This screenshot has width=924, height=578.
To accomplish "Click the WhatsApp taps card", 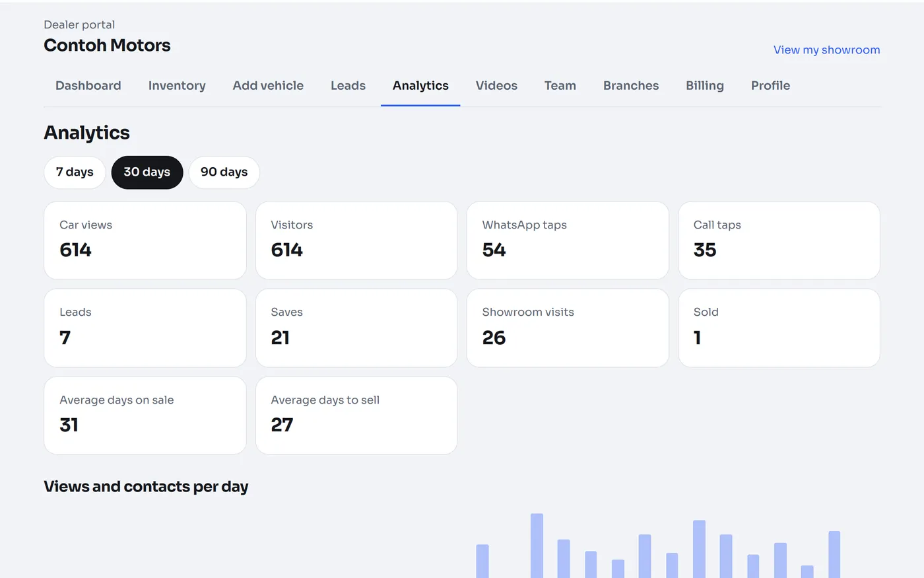I will click(x=568, y=240).
